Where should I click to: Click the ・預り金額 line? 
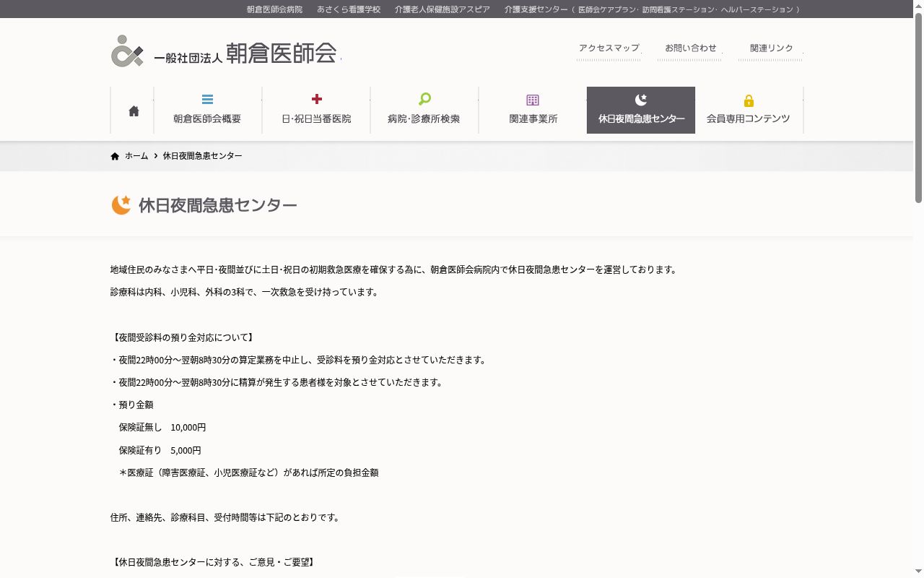(132, 405)
